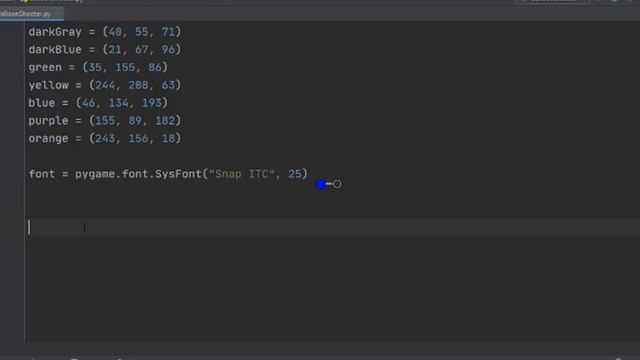Click the darkBlue = (21, 67, 96) line

pyautogui.click(x=104, y=50)
